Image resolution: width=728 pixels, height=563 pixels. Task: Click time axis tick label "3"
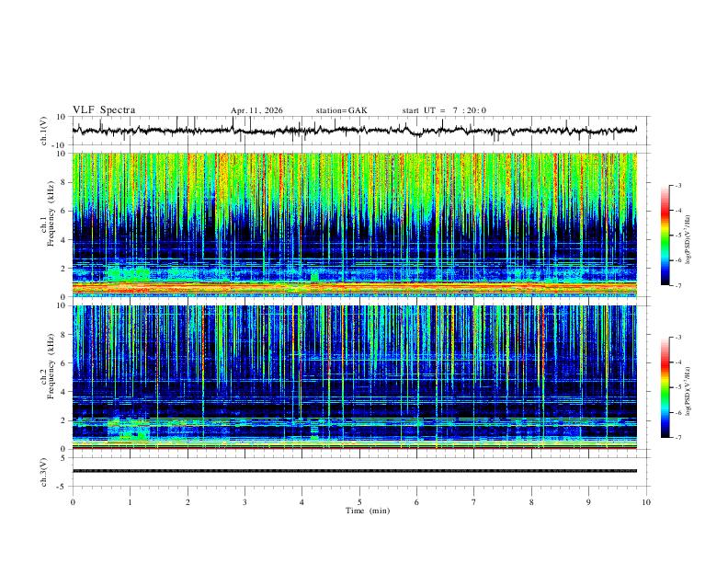[x=245, y=502]
